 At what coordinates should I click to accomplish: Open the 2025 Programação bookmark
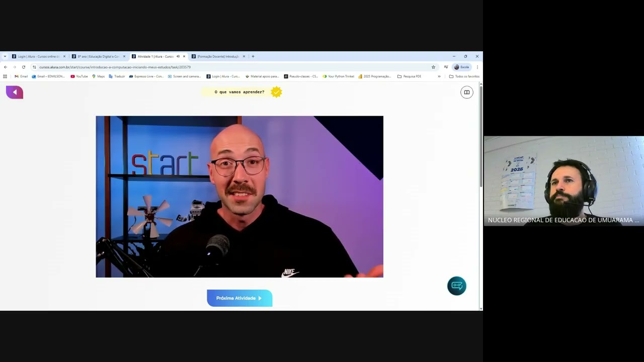pos(374,76)
